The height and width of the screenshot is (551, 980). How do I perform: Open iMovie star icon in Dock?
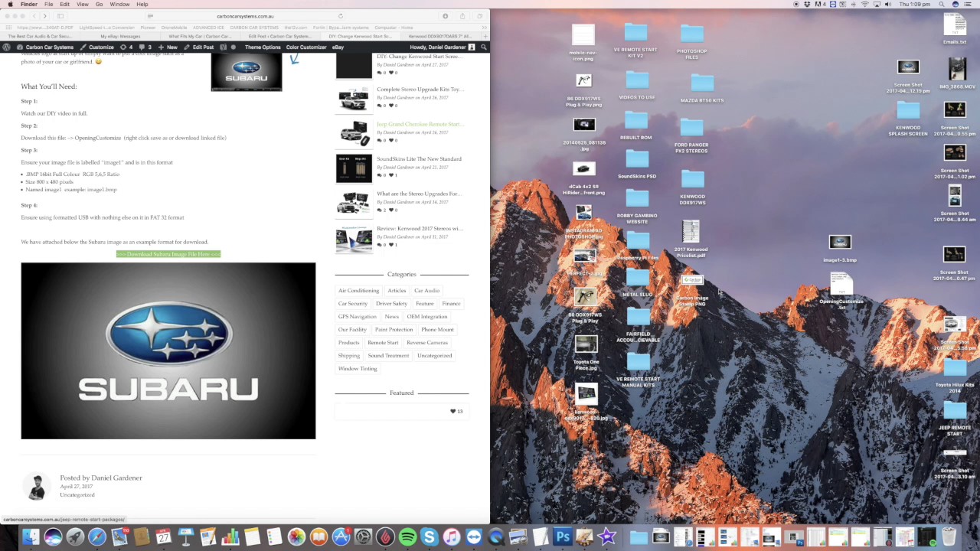pos(607,537)
